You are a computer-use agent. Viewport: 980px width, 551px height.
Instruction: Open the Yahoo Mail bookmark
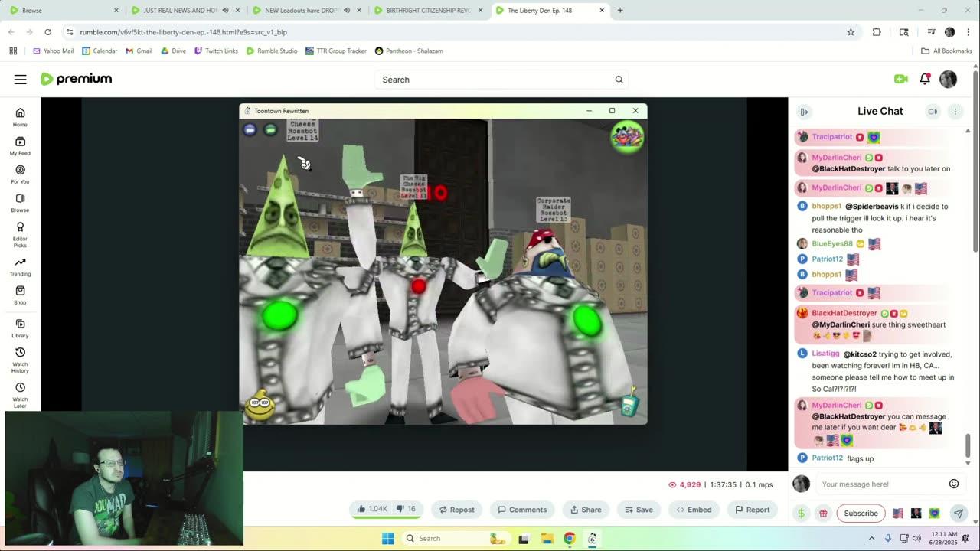pos(54,51)
